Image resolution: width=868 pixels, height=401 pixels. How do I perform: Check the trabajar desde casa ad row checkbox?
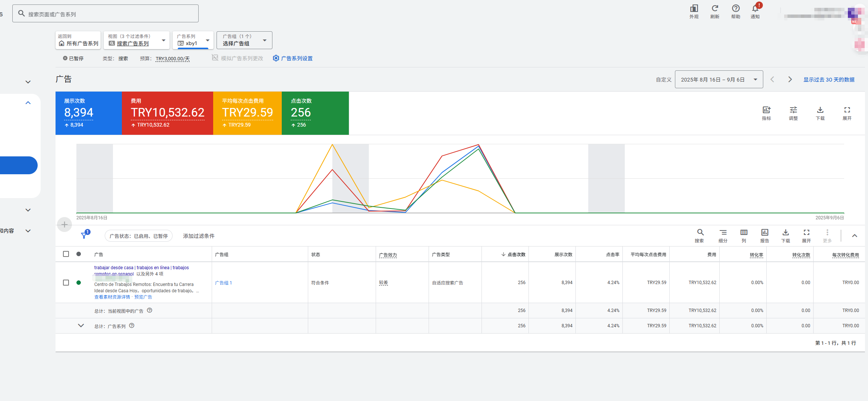coord(66,283)
